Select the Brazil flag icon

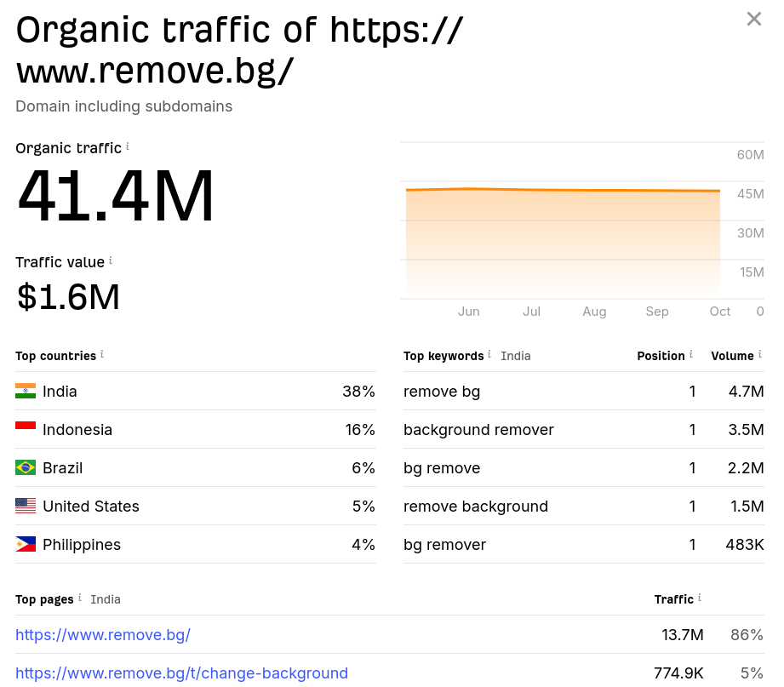click(26, 467)
